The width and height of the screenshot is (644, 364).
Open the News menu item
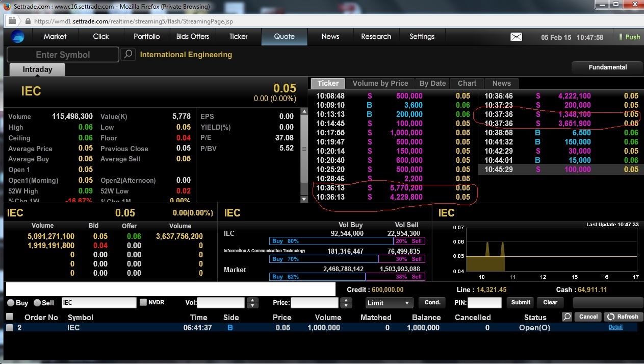(x=330, y=37)
